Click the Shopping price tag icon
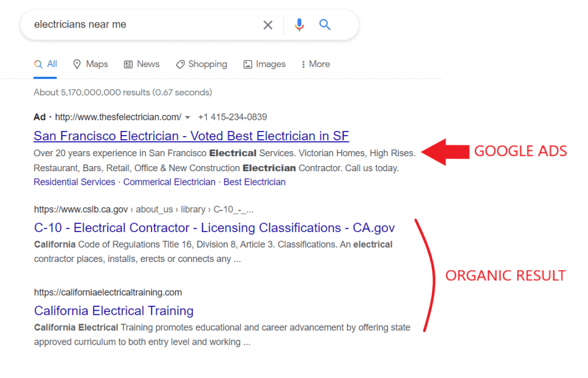This screenshot has height=378, width=588. click(179, 64)
